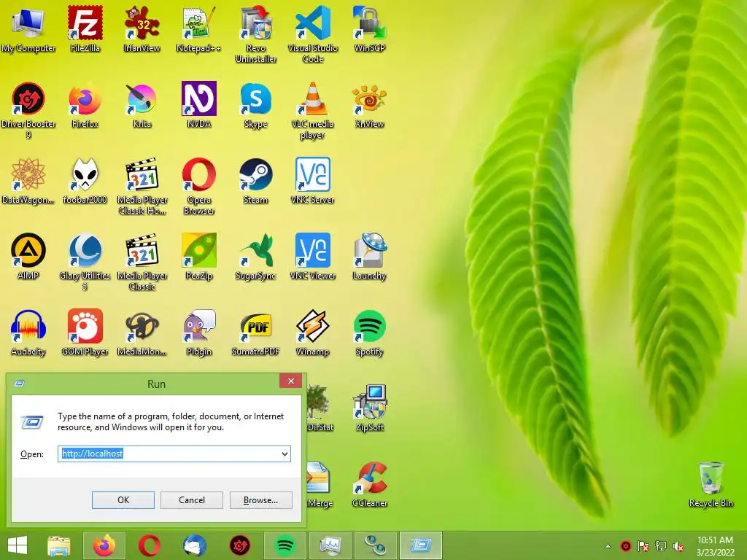Expand the Open combo box dropdown arrow
This screenshot has height=560, width=747.
click(x=285, y=454)
